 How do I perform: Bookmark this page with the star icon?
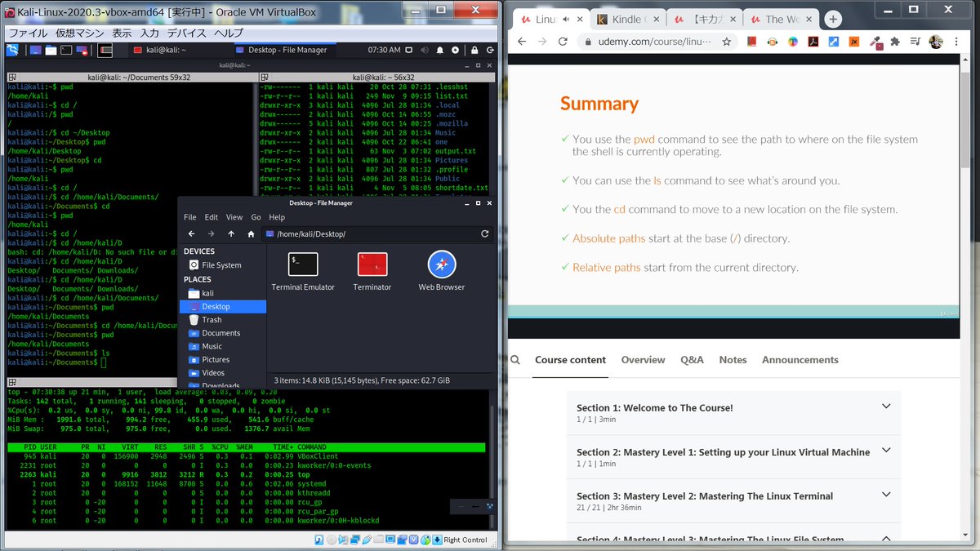(726, 42)
